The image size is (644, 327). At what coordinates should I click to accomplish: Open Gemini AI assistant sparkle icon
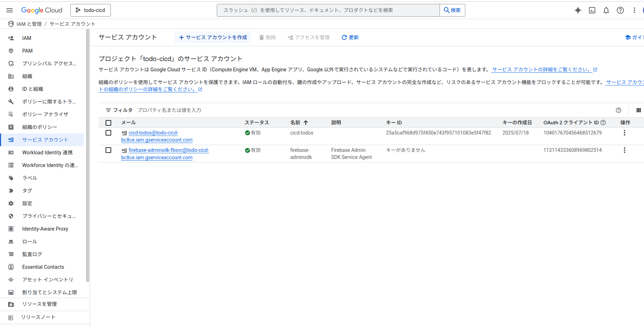tap(578, 10)
